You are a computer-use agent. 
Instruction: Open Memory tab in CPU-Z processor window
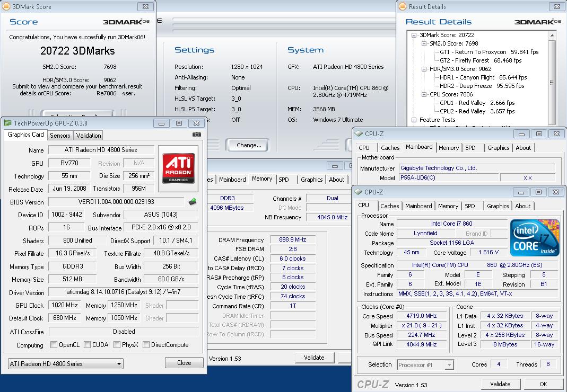point(448,206)
